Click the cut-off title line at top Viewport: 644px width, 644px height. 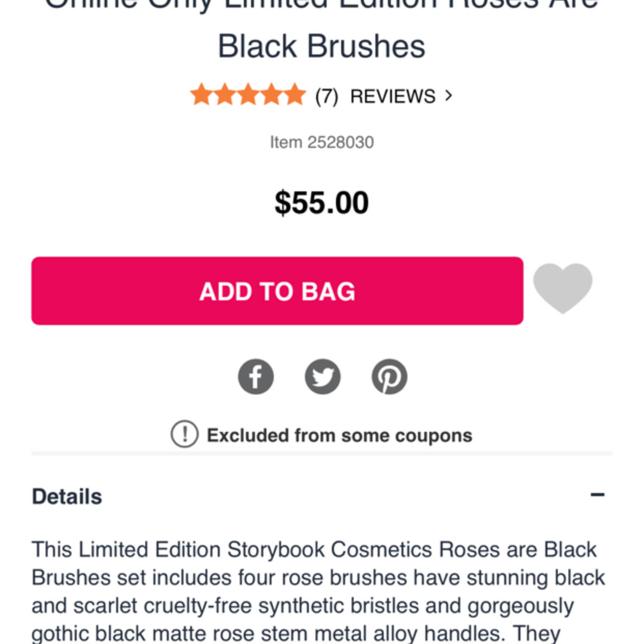click(x=321, y=6)
